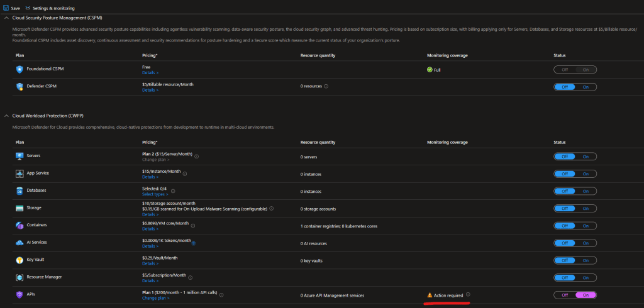The height and width of the screenshot is (308, 644).
Task: Click the Databases plan icon
Action: [x=19, y=190]
